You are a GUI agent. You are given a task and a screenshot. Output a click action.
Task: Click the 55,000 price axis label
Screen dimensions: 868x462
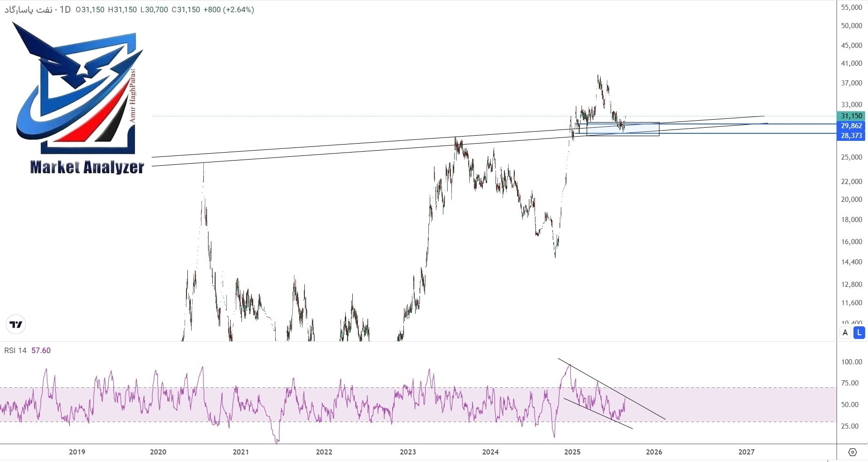coord(851,8)
